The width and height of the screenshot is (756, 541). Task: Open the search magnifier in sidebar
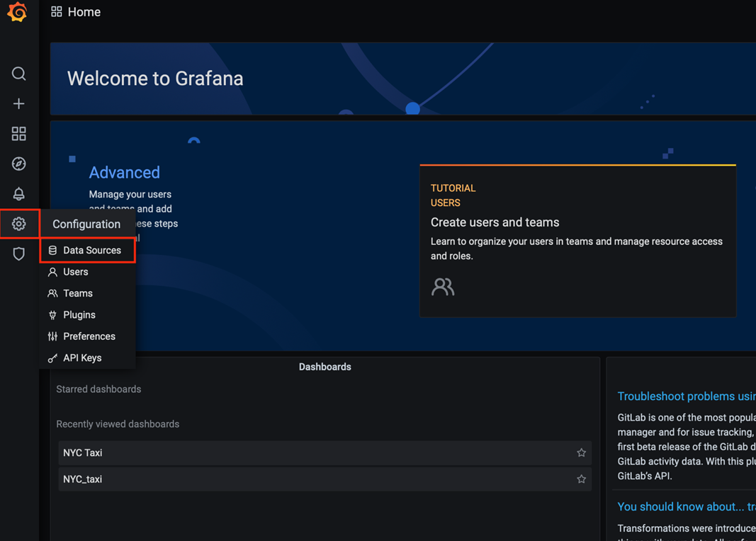[x=19, y=74]
